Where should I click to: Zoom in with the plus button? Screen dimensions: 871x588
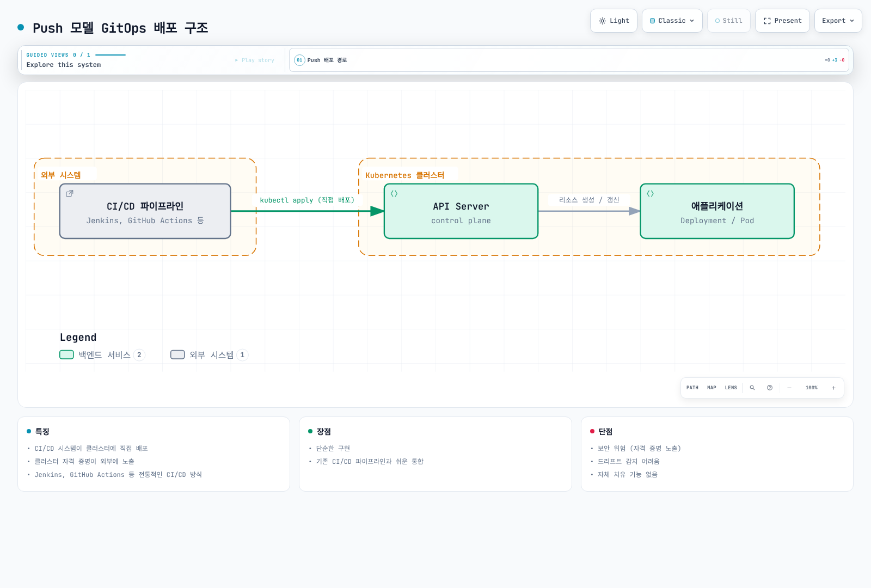point(833,388)
